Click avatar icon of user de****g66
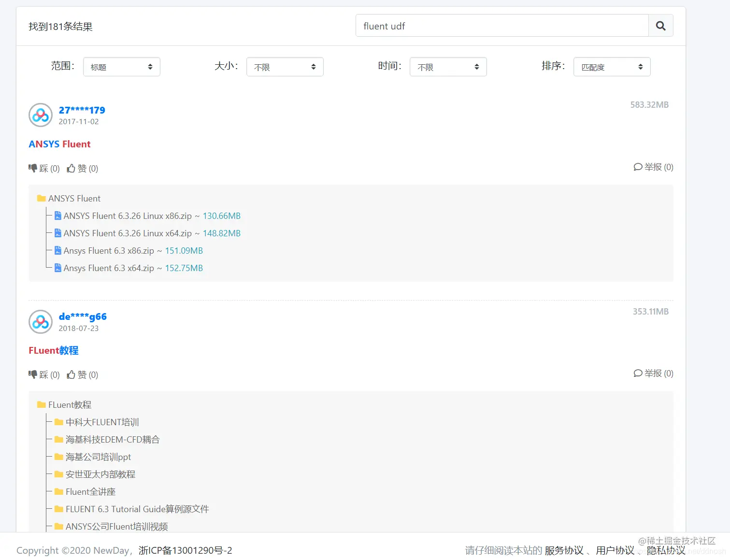The height and width of the screenshot is (560, 730). [x=41, y=322]
